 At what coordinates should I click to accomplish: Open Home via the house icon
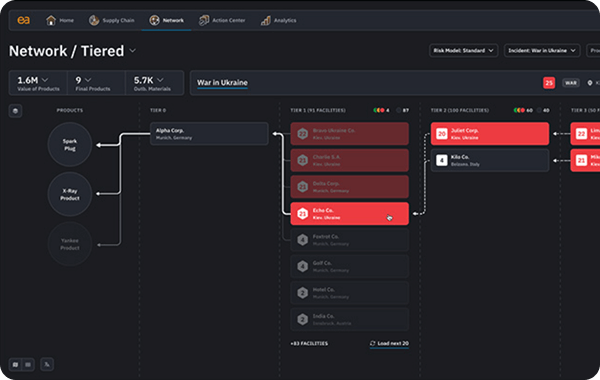[51, 20]
